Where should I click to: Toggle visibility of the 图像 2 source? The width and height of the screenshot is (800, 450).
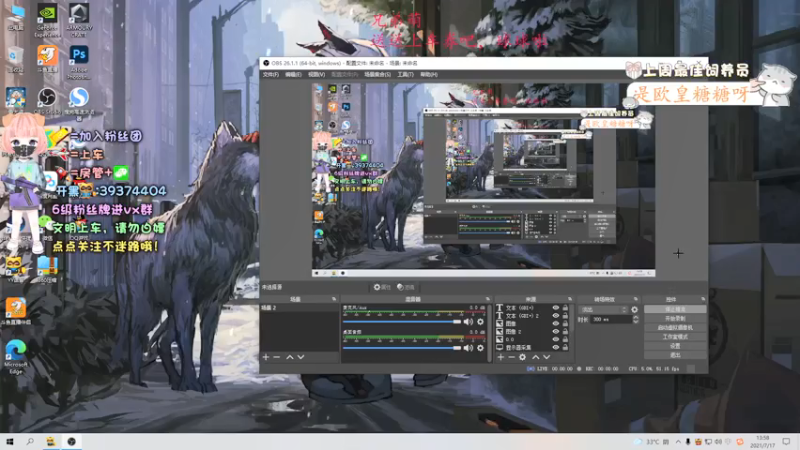click(556, 332)
